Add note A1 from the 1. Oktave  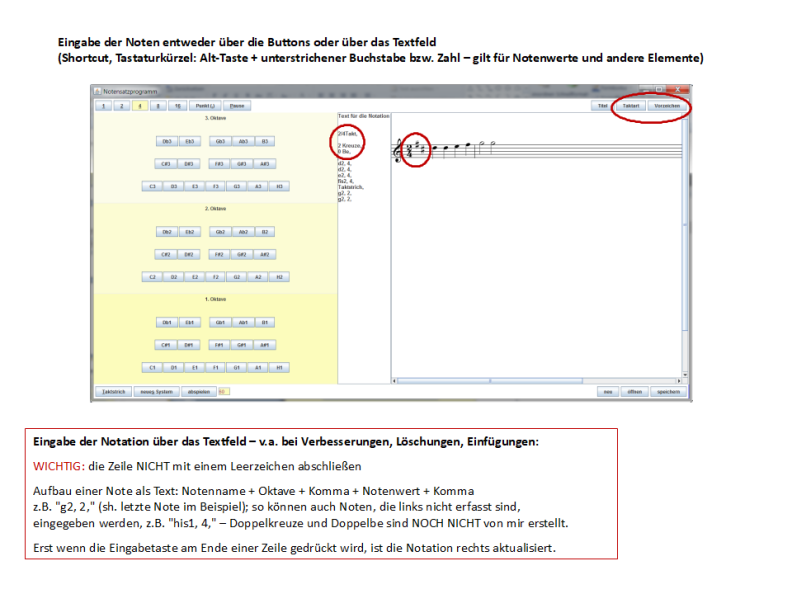click(x=258, y=367)
